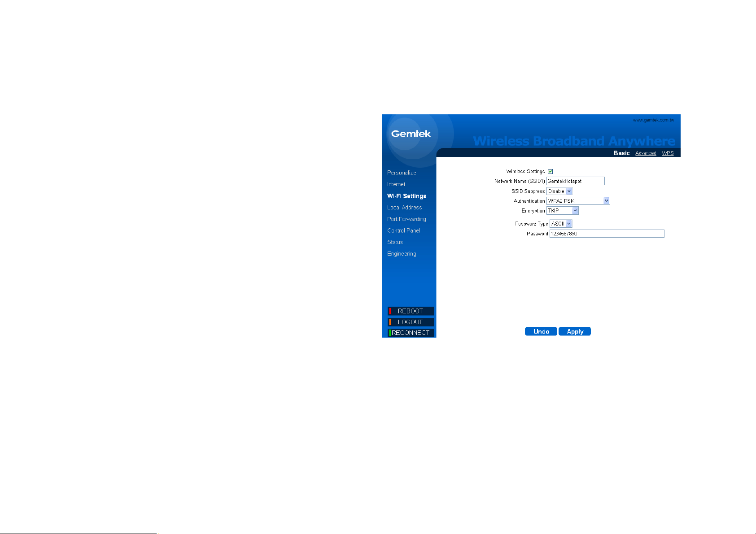This screenshot has width=756, height=534.
Task: Click the www.gemtek.com.tw text
Action: tap(653, 120)
